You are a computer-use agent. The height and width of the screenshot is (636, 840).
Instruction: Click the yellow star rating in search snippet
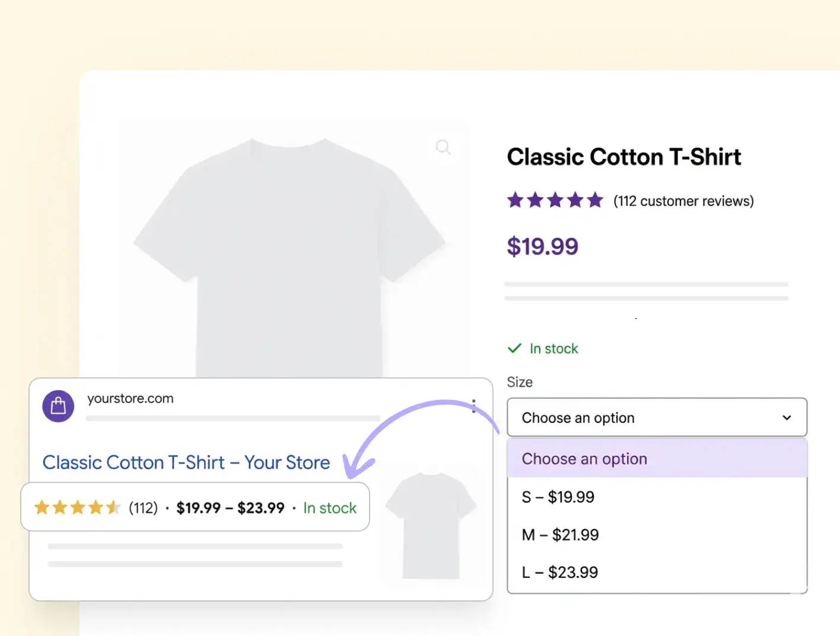(x=77, y=508)
